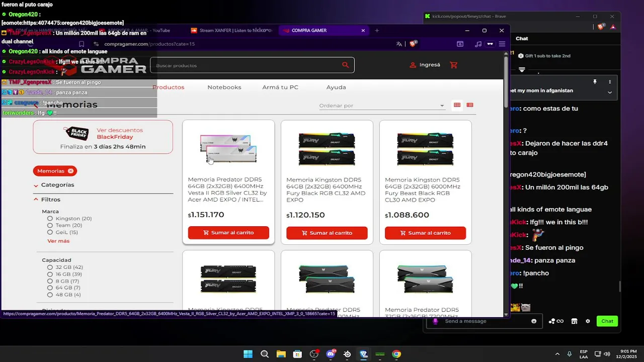644x362 pixels.
Task: Click the Ingresá login link
Action: 425,65
